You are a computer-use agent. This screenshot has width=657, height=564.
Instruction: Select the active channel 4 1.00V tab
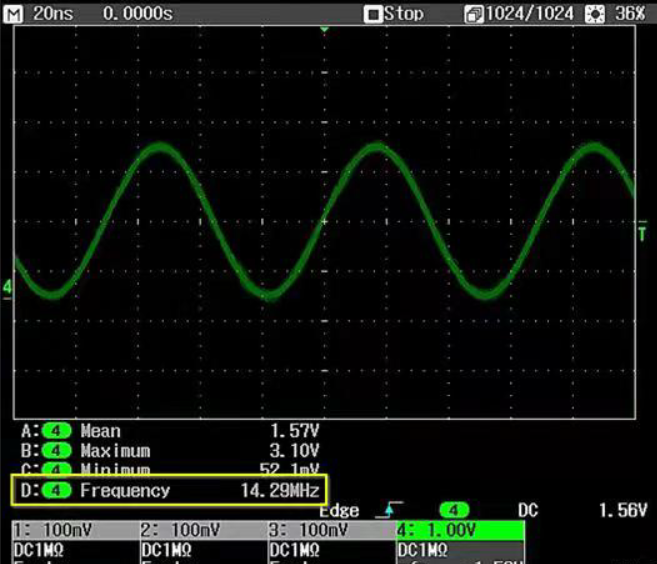[458, 530]
